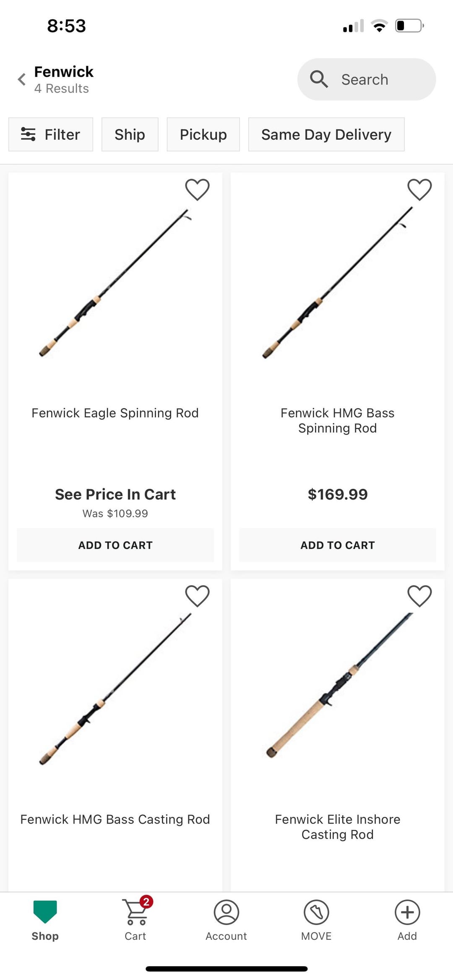The height and width of the screenshot is (980, 453).
Task: Select the Ship filter chip
Action: point(130,134)
